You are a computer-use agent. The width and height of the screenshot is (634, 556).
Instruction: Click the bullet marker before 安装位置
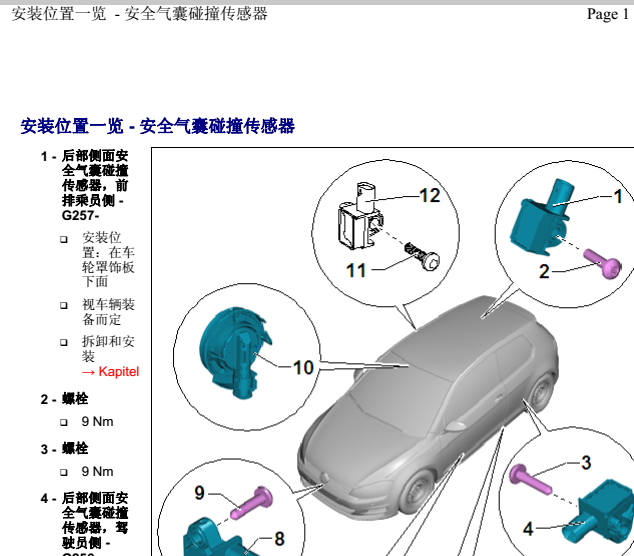click(x=64, y=239)
